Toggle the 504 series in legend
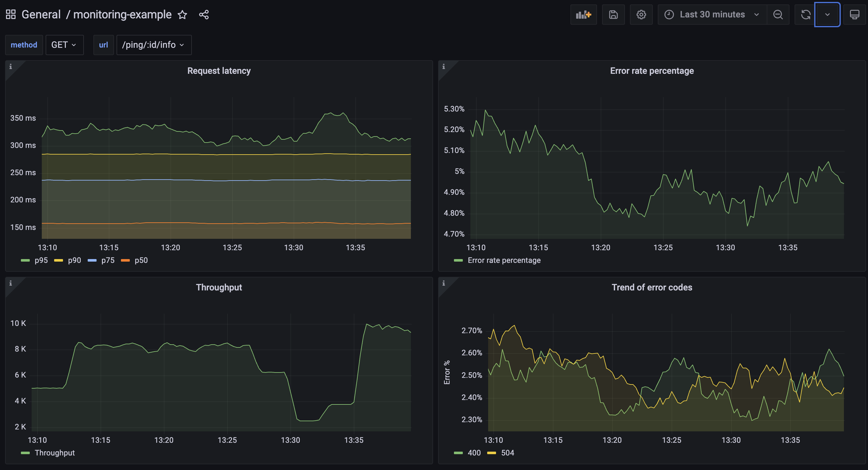 pyautogui.click(x=507, y=453)
